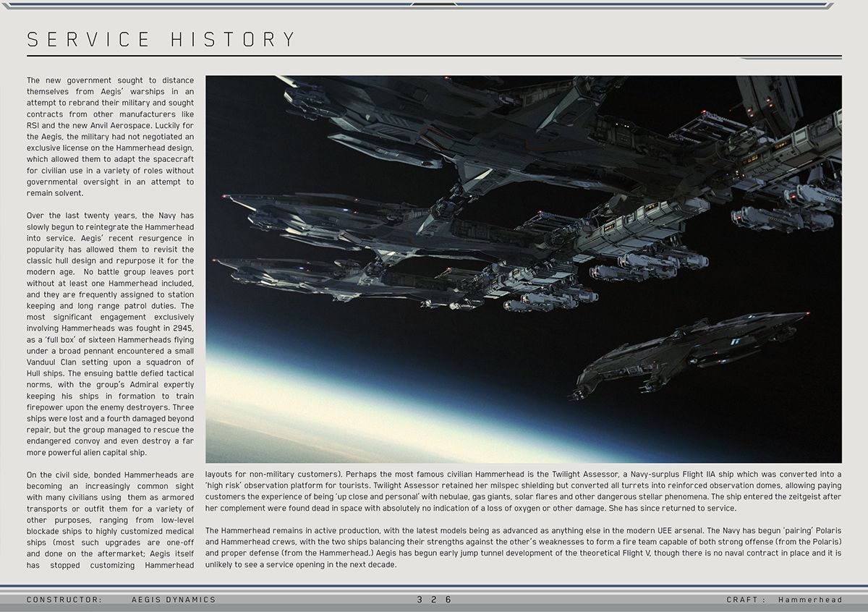Screen dimensions: 868x612
Task: Click 'Hammerhead' craft name in footer
Action: pos(811,600)
